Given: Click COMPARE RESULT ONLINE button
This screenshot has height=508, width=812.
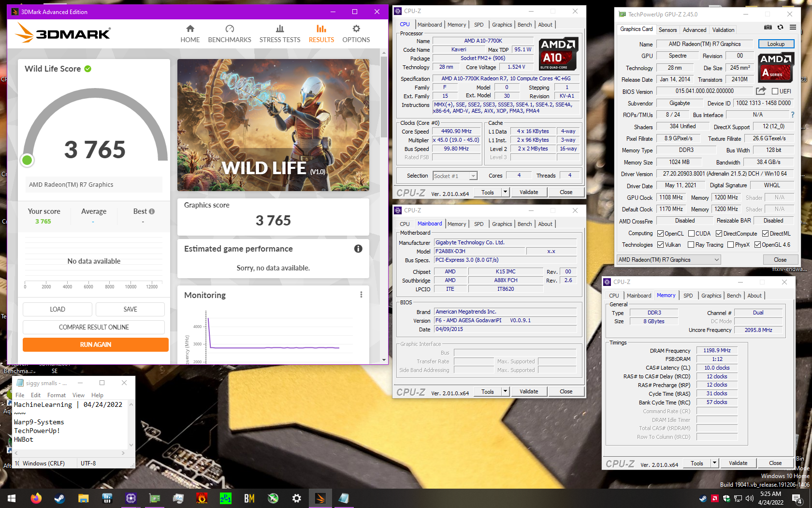Looking at the screenshot, I should pos(94,327).
